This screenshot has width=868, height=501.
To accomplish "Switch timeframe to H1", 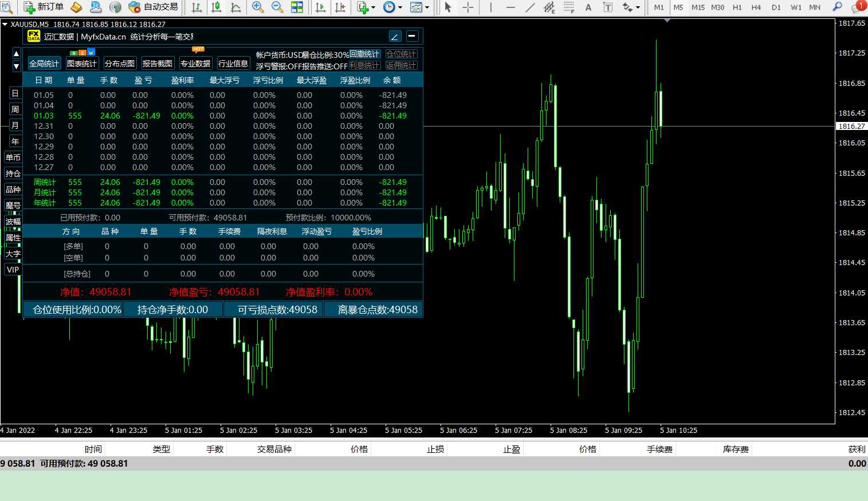I will 737,7.
